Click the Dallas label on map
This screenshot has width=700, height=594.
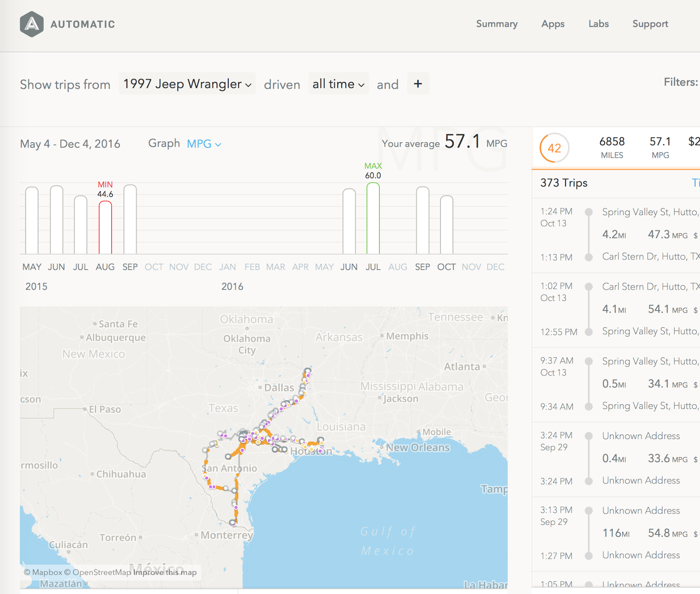279,388
